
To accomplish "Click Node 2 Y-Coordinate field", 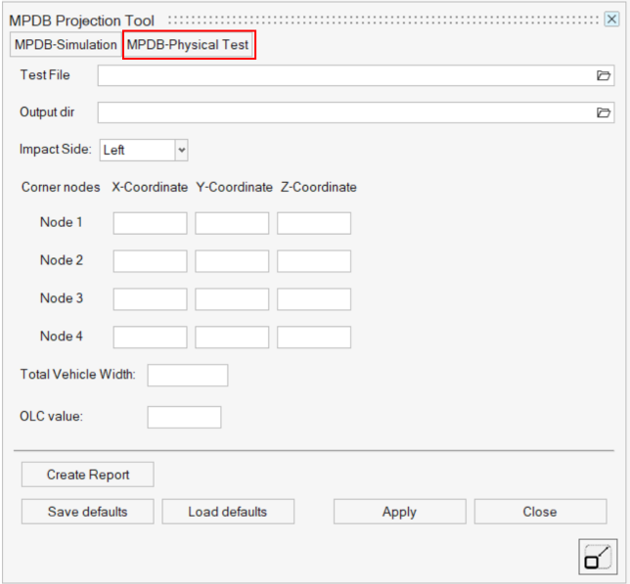I will click(232, 261).
